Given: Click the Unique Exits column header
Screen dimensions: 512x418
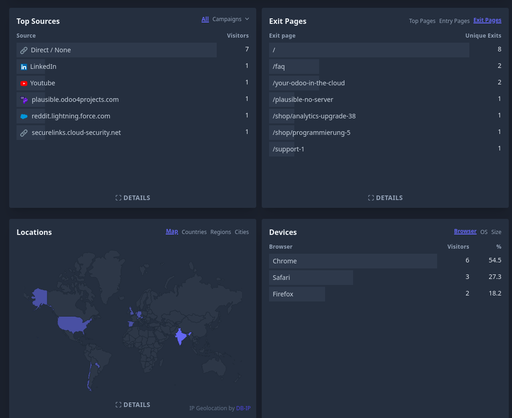Looking at the screenshot, I should coord(483,36).
